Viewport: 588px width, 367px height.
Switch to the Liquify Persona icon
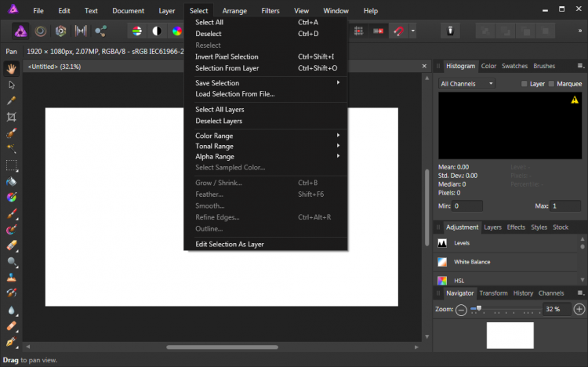(40, 31)
